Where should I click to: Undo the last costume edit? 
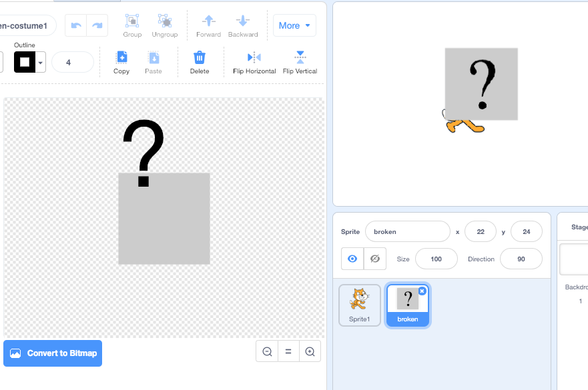pyautogui.click(x=75, y=25)
